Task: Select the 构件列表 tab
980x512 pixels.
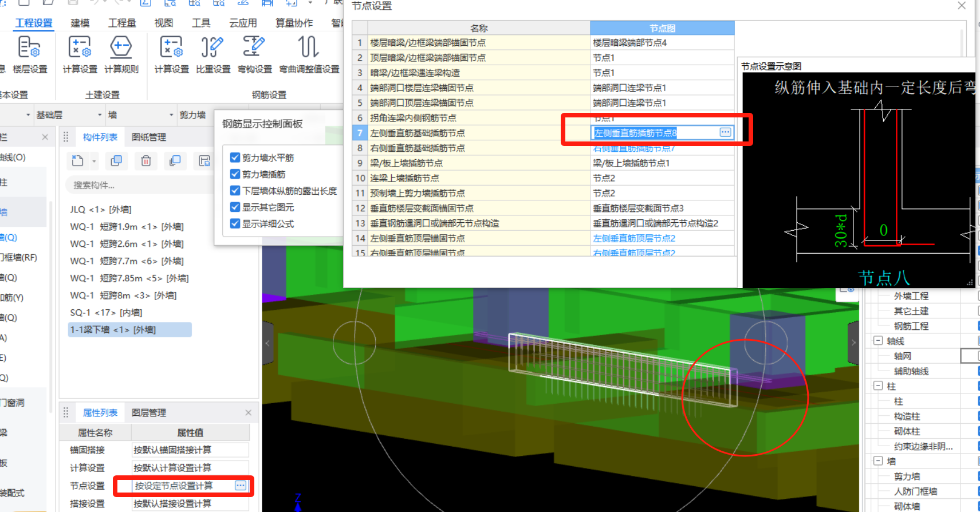Action: coord(100,137)
